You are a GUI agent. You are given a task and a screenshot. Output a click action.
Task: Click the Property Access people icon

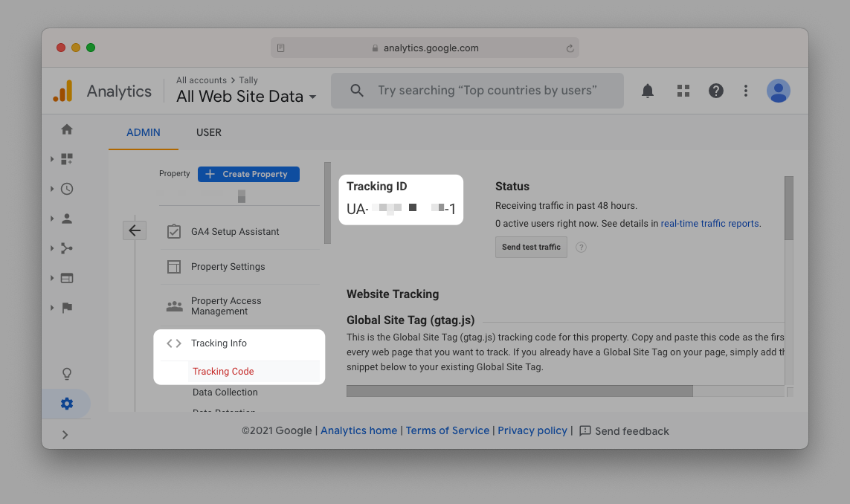click(x=174, y=306)
